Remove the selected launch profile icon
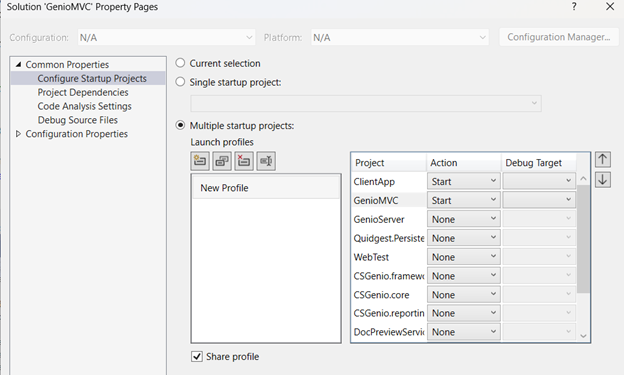The image size is (624, 375). pos(244,161)
